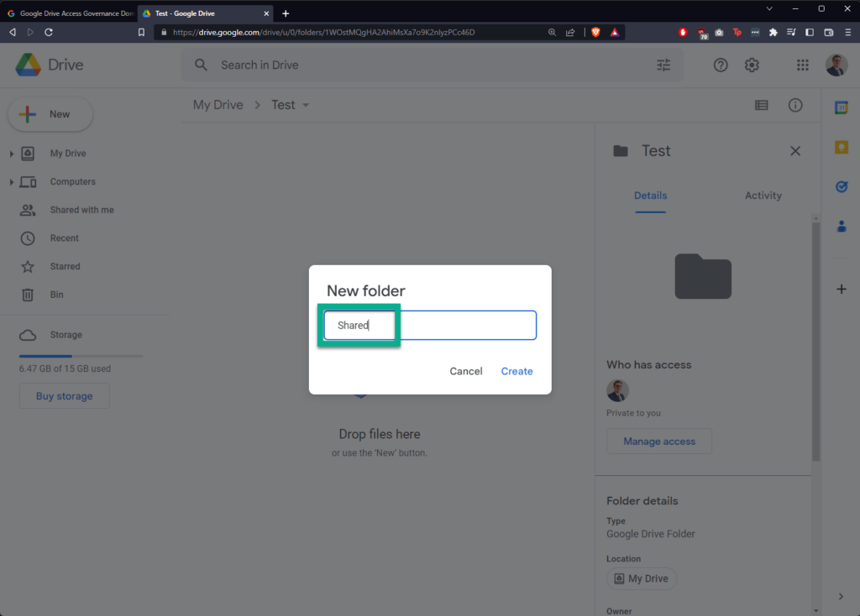Go to My Drive breadcrumb
Viewport: 860px width, 616px height.
pyautogui.click(x=218, y=105)
